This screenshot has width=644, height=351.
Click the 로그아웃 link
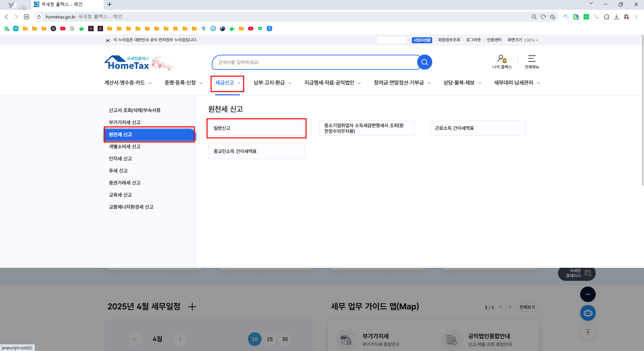pos(473,40)
